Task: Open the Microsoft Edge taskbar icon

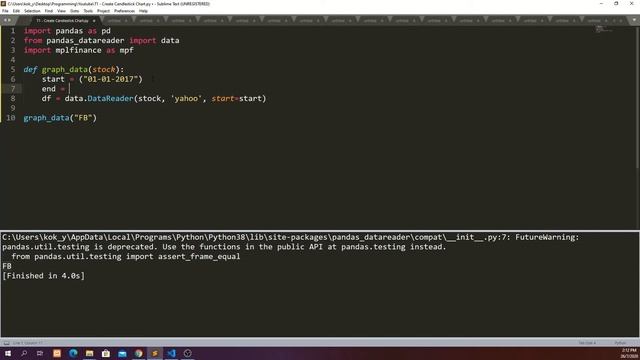Action: [73, 353]
